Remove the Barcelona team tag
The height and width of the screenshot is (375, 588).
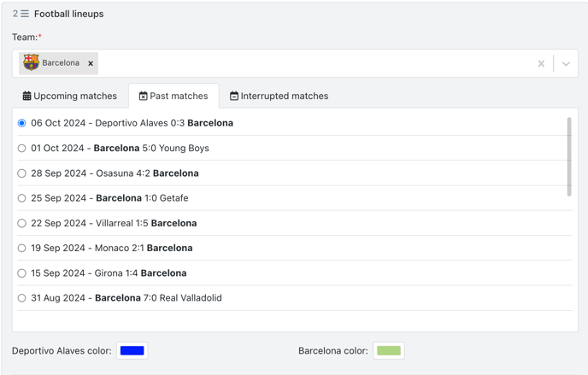pos(91,63)
